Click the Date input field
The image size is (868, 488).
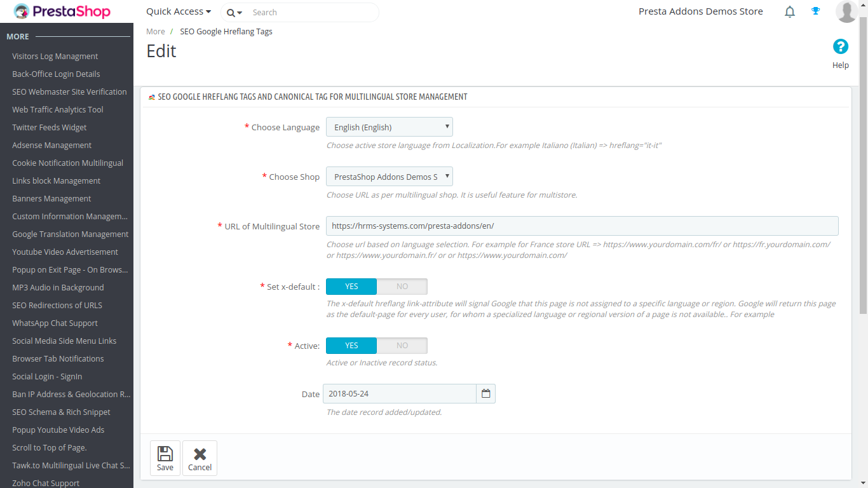coord(400,393)
